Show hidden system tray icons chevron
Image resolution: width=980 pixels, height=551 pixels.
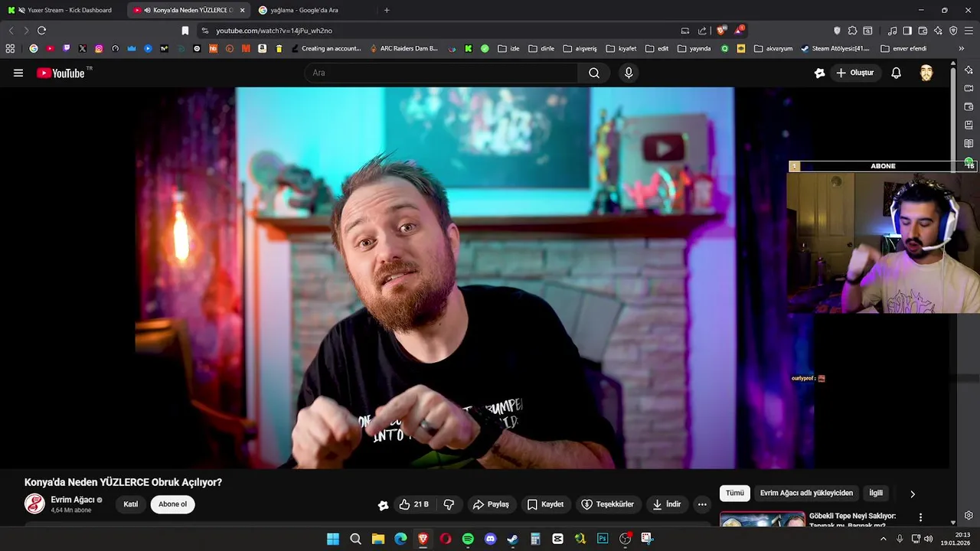point(883,539)
